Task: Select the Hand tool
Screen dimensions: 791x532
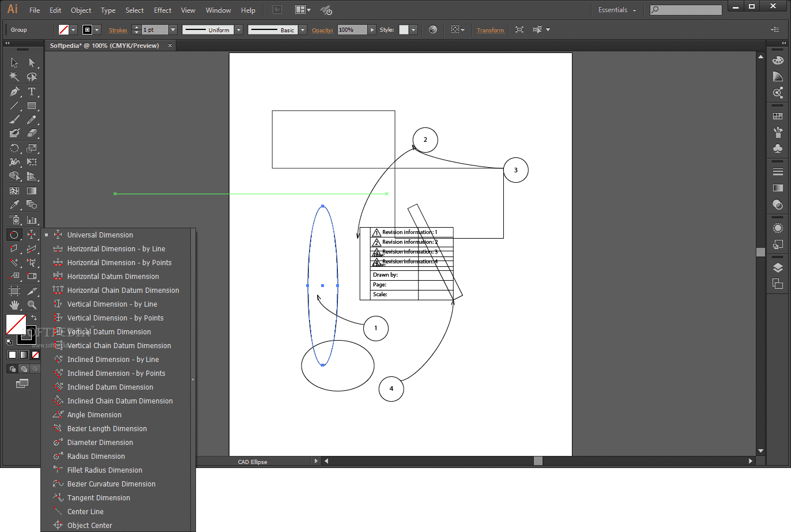Action: (x=14, y=304)
